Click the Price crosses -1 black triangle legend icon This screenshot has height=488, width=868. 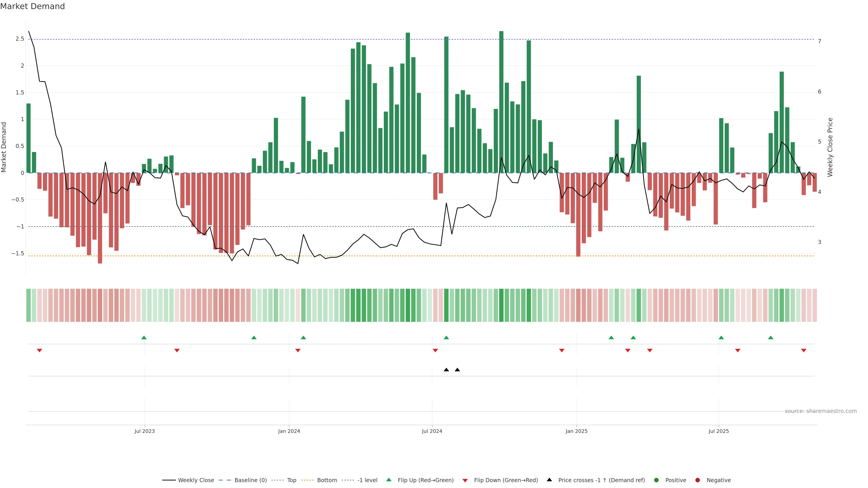coord(549,480)
